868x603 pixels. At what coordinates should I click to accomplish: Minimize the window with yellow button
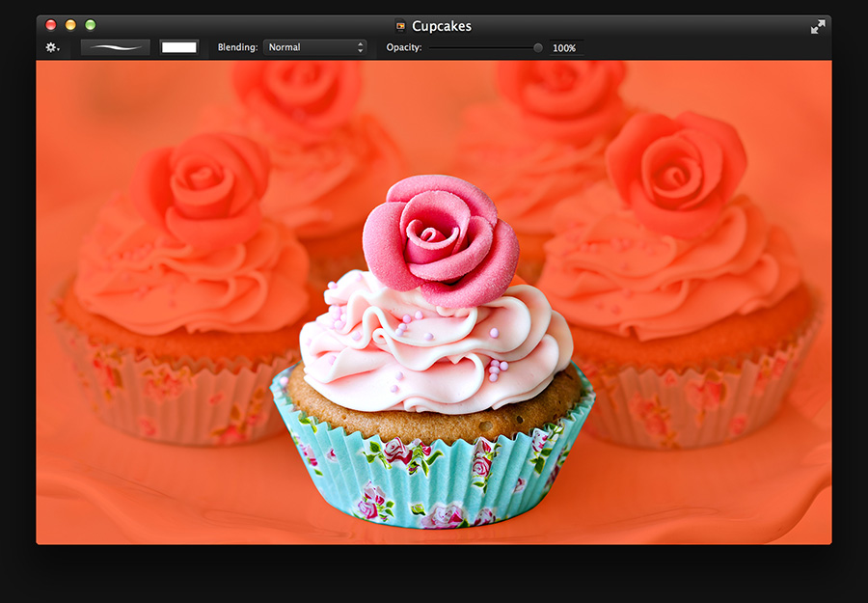coord(70,24)
